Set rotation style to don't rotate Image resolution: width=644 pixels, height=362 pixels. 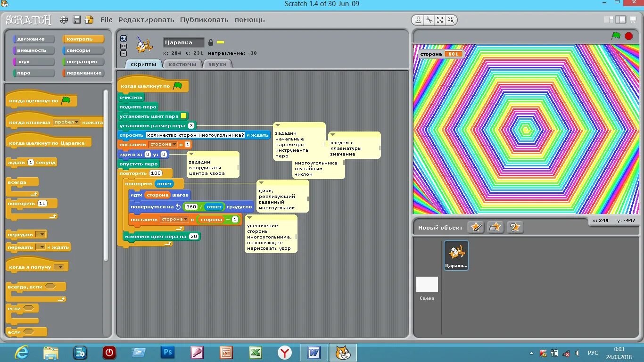point(124,54)
